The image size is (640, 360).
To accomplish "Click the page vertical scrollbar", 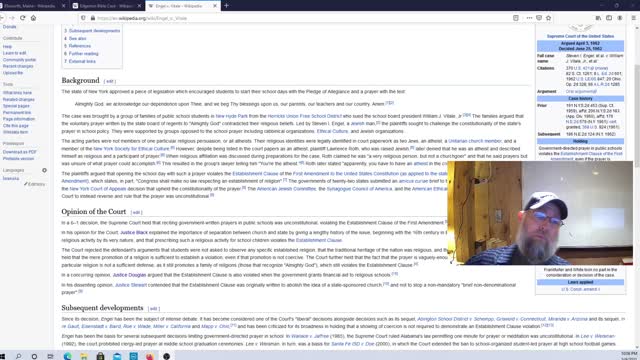I will (x=637, y=186).
